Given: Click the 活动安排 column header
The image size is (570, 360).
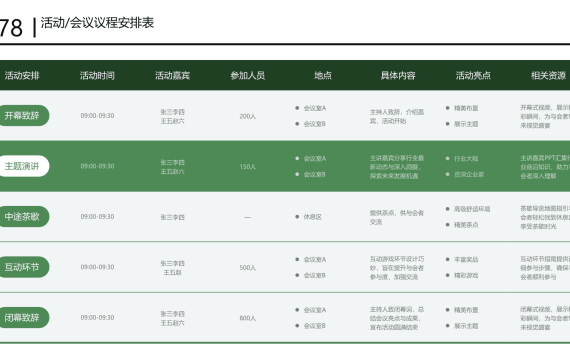Looking at the screenshot, I should click(x=22, y=76).
